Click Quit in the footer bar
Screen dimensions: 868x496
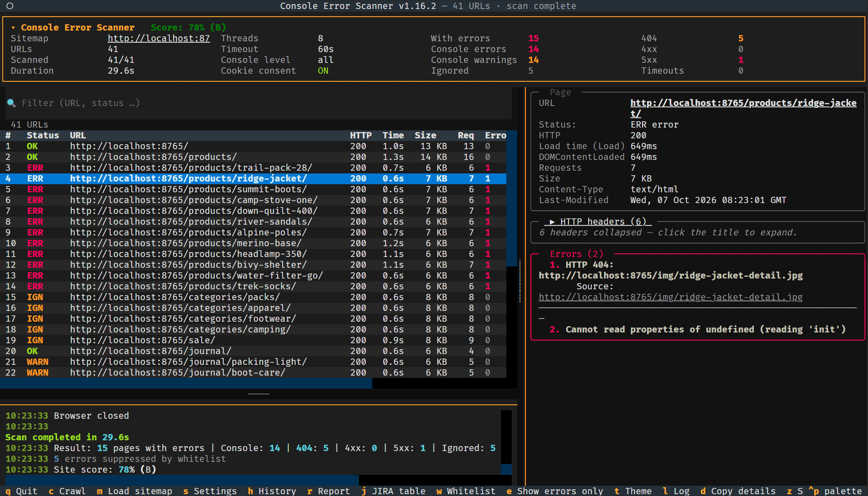(x=22, y=491)
